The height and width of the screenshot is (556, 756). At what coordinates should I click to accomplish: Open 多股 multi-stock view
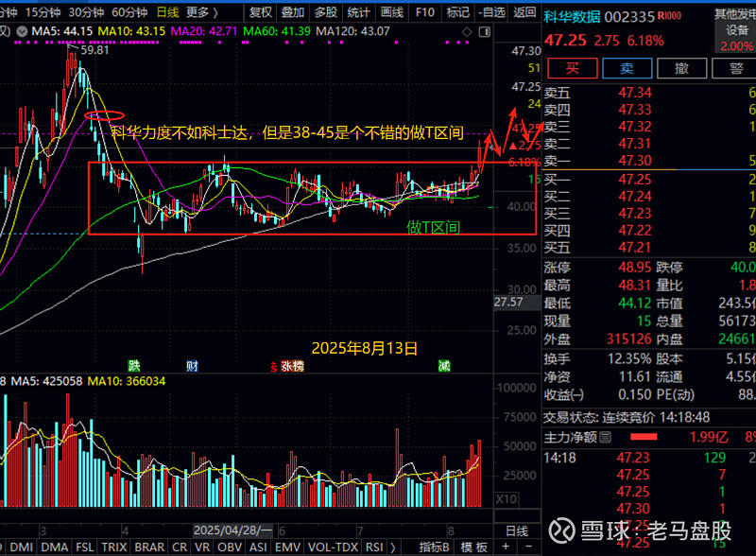[x=326, y=12]
